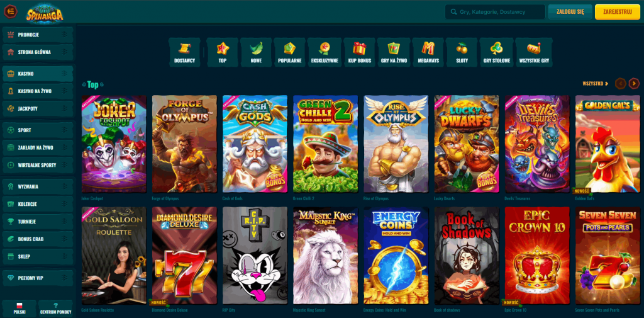This screenshot has width=644, height=318.
Task: Go to Strona główna in sidebar
Action: click(x=37, y=52)
